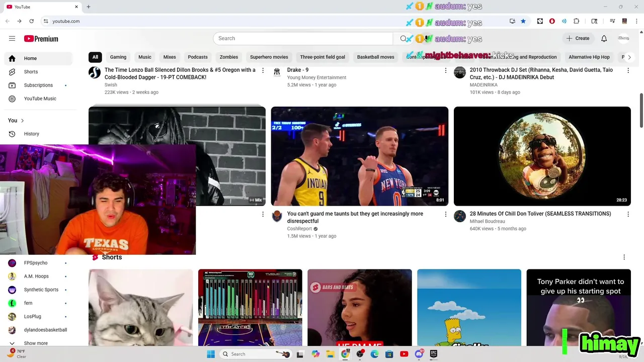Open MADEINRIKA channel link
Screen dimensions: 644x362
click(x=484, y=85)
